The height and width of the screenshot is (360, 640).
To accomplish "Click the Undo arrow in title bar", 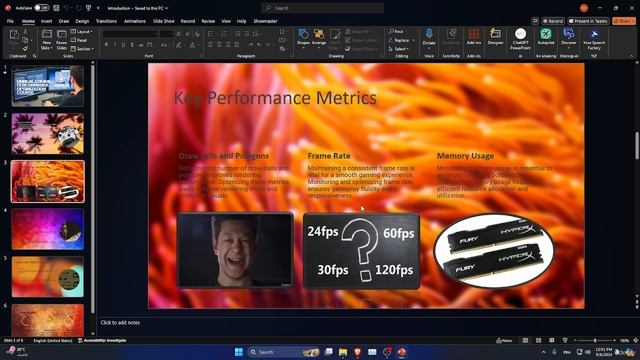I will pyautogui.click(x=66, y=8).
